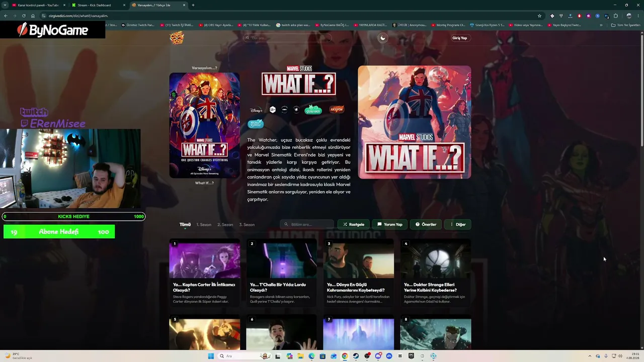
Task: Open episode 3 Dünya Kahramanlarını Kaybetseydi thumbnail
Action: (359, 259)
